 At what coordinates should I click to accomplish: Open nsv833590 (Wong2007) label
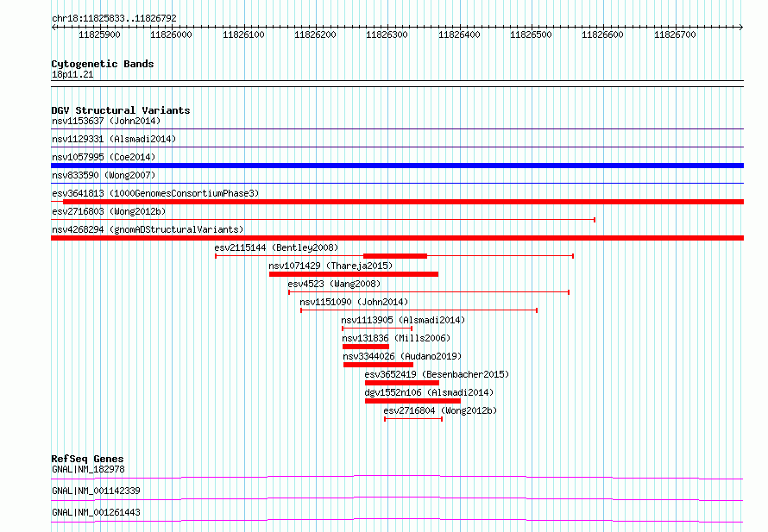pos(104,175)
